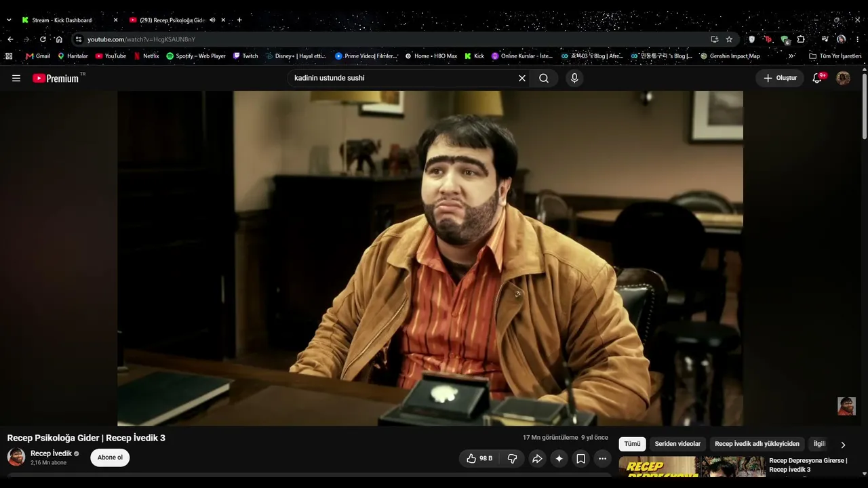
Task: Open the Spotify – Web Player bookmark
Action: click(x=196, y=56)
